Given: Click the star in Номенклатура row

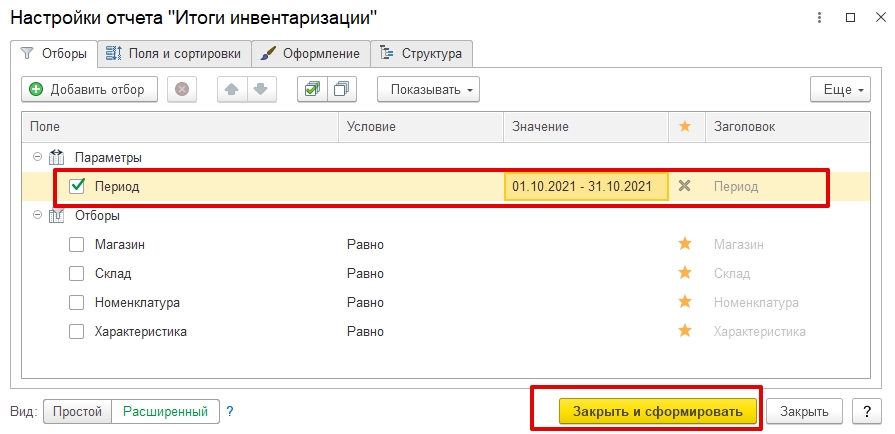Looking at the screenshot, I should 684,302.
